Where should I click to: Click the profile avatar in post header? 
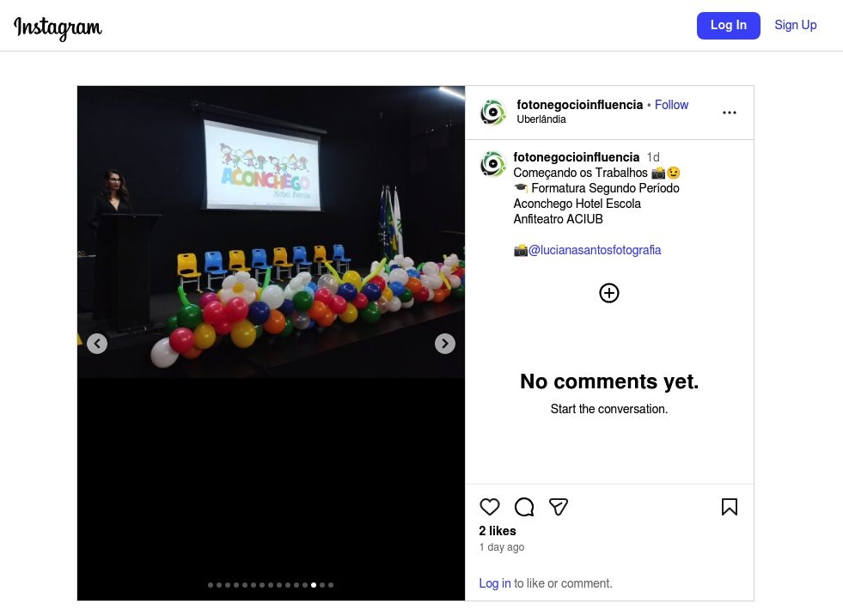(493, 113)
